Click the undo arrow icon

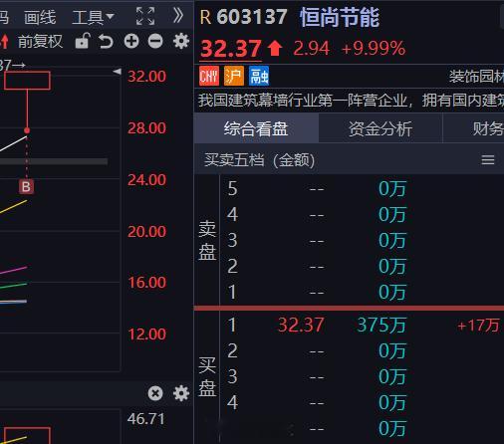[106, 42]
